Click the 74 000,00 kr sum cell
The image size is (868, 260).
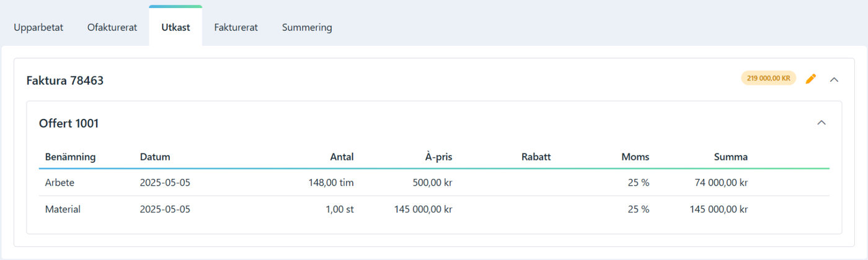(x=722, y=183)
